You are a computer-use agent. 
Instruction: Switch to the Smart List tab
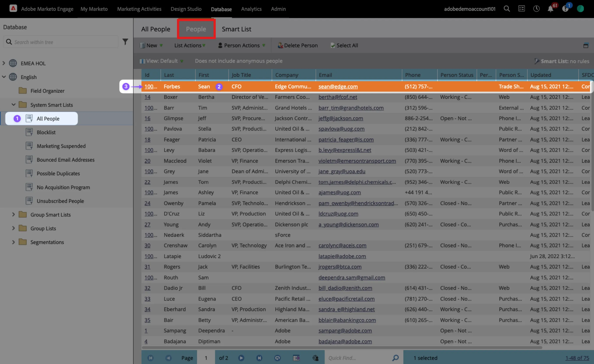click(x=236, y=29)
